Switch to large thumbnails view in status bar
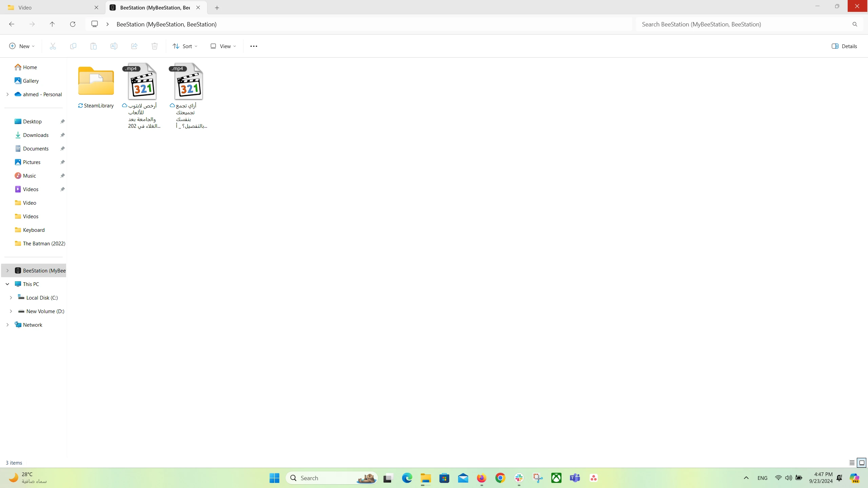Viewport: 868px width, 488px height. click(862, 463)
